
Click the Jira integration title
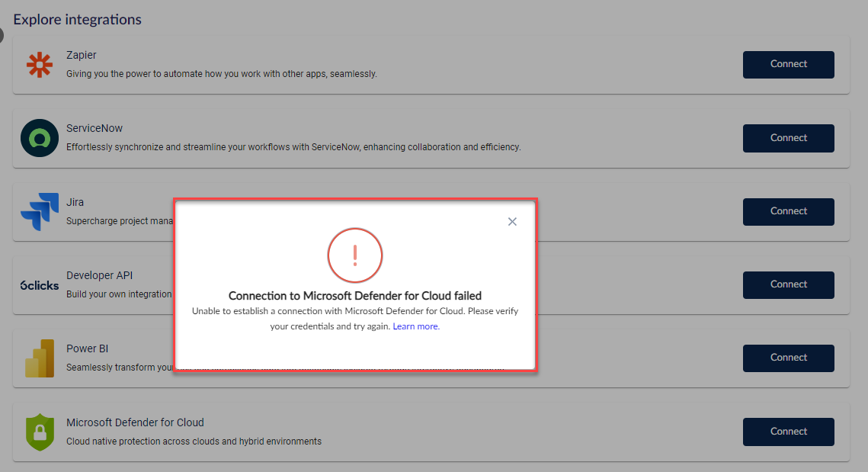tap(75, 202)
